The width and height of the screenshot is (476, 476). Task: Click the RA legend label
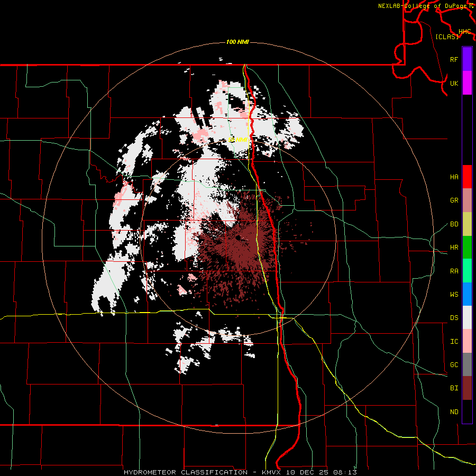(x=454, y=271)
